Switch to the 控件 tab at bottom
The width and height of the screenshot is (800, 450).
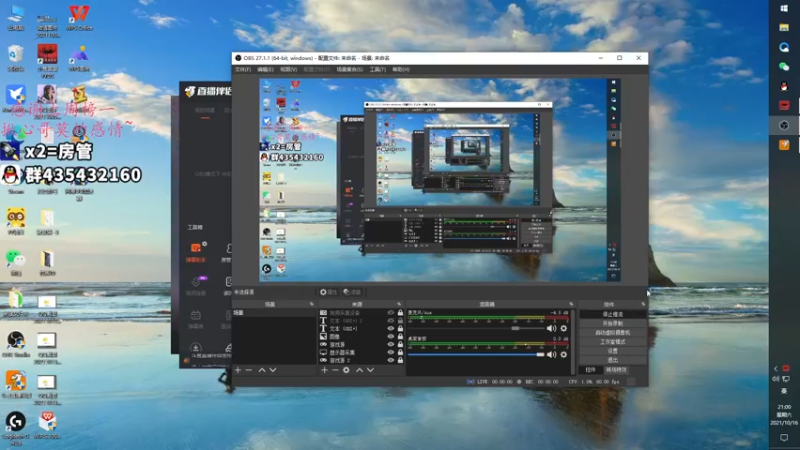click(590, 370)
